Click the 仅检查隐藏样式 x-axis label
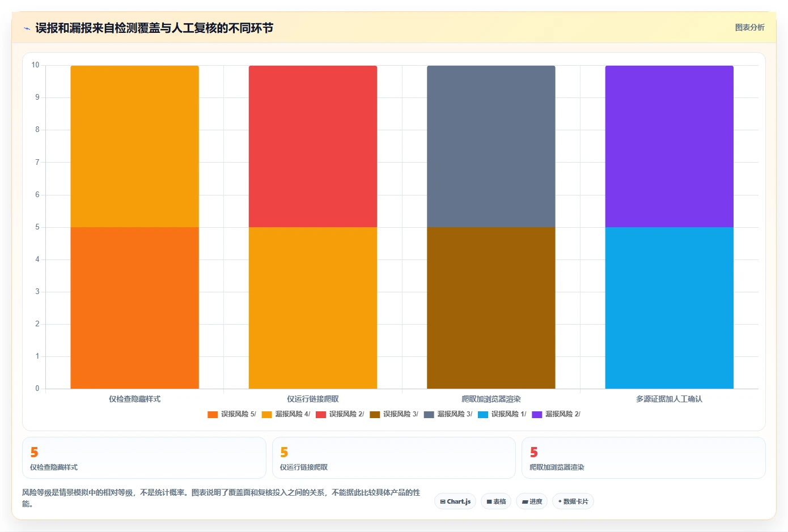The width and height of the screenshot is (788, 532). click(134, 399)
